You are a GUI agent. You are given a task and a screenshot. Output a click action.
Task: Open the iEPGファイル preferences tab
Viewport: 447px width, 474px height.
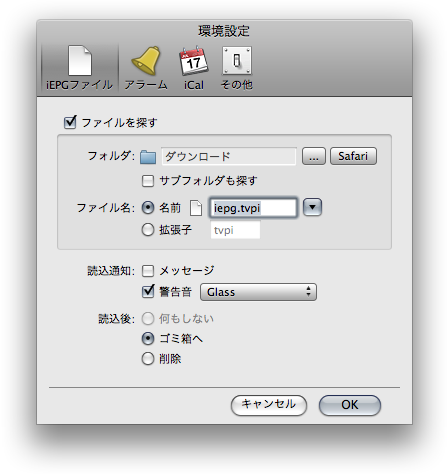(x=80, y=68)
